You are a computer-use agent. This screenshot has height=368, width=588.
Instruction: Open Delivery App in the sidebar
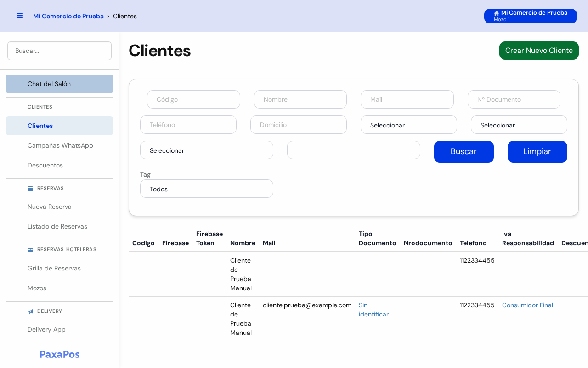coord(59,329)
